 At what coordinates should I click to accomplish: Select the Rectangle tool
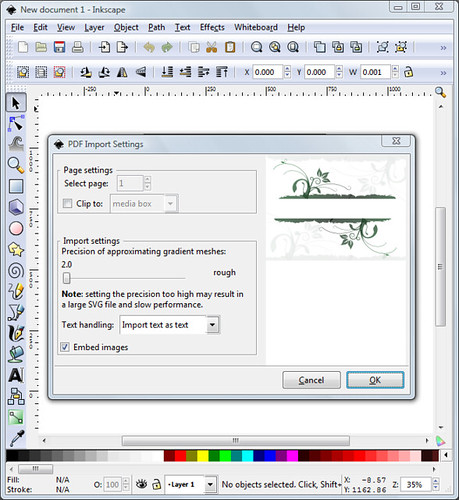16,186
